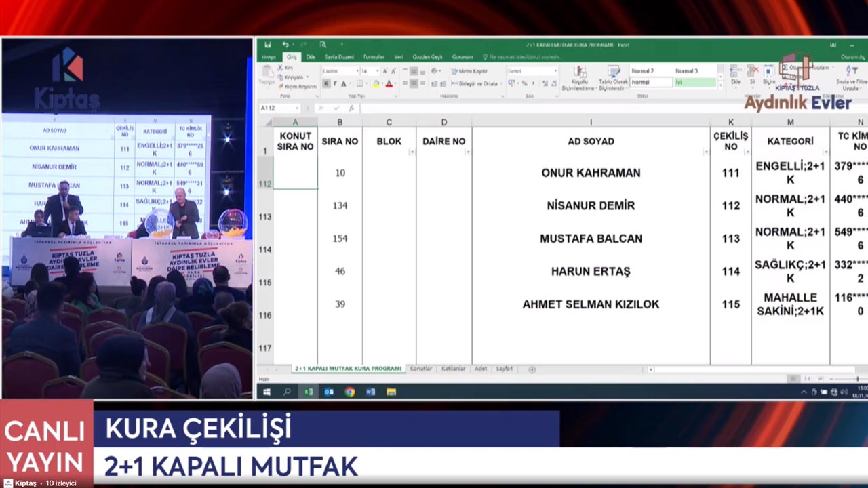Viewport: 868px width, 488px height.
Task: Click the Oturum Aç sign-in link
Action: tap(852, 57)
